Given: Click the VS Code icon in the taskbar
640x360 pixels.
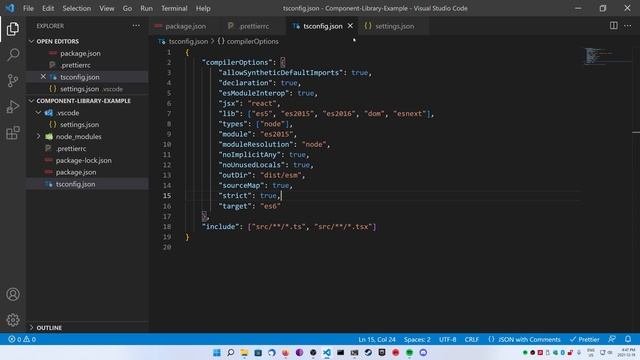Looking at the screenshot, I should [x=327, y=353].
